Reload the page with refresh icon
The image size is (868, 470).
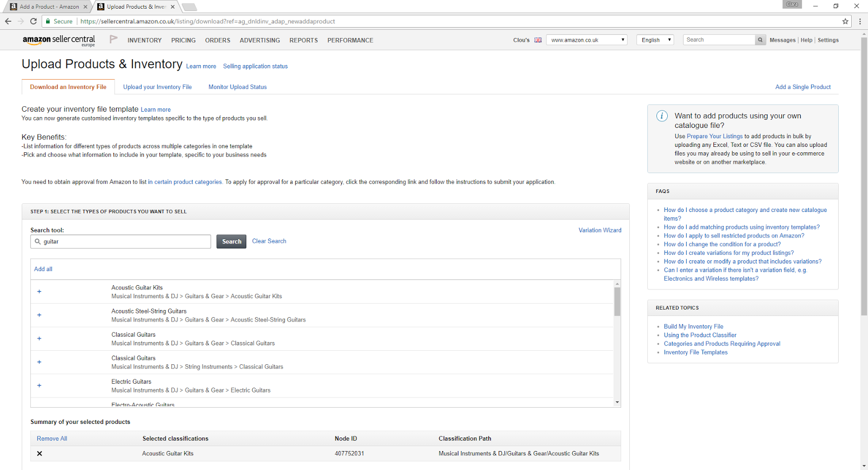pos(33,21)
